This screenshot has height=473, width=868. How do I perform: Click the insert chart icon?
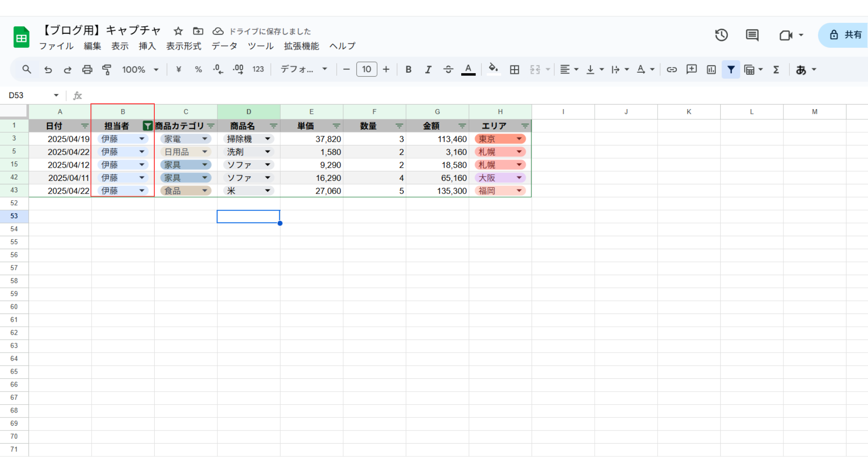711,70
